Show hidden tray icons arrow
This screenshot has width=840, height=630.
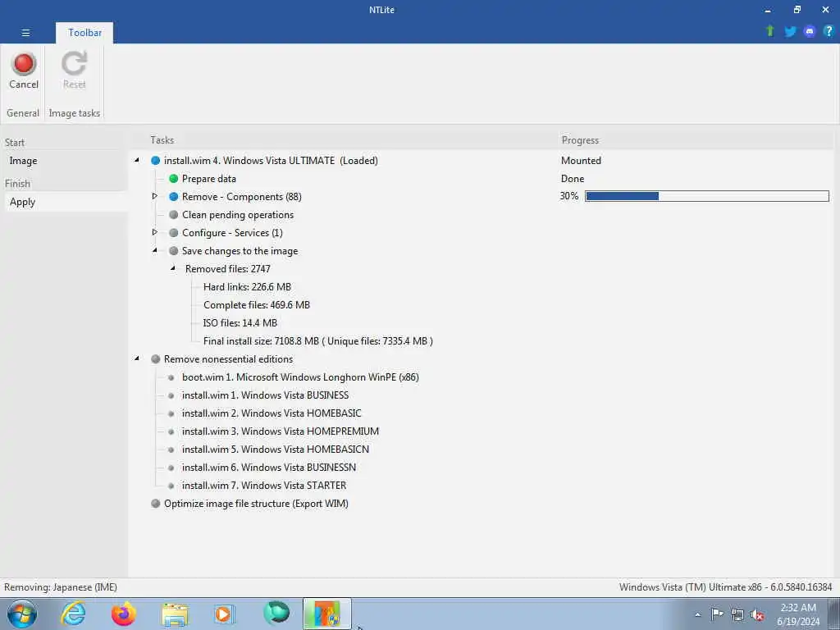697,614
